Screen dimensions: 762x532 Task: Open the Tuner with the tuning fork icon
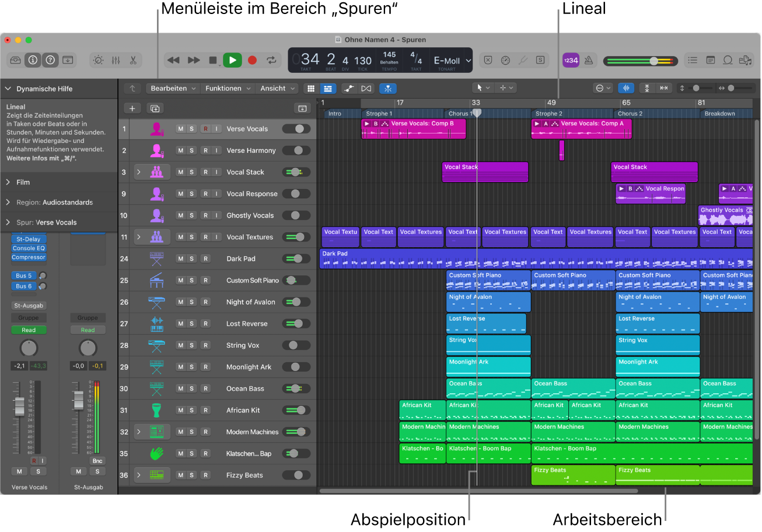pos(523,60)
